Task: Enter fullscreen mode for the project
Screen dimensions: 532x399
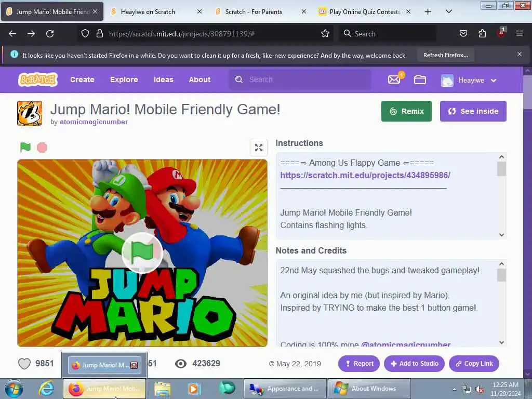Action: click(x=259, y=148)
